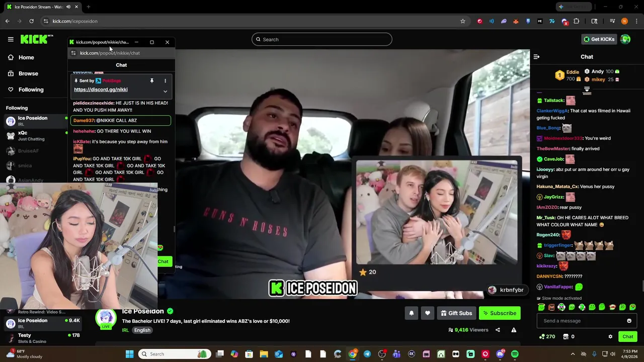Open Telegram from the taskbar

367,354
